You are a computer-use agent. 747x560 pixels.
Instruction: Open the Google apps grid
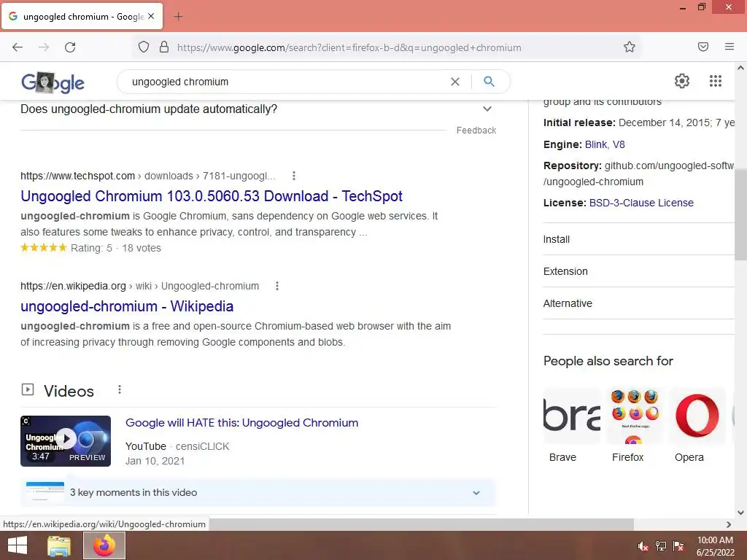point(715,81)
